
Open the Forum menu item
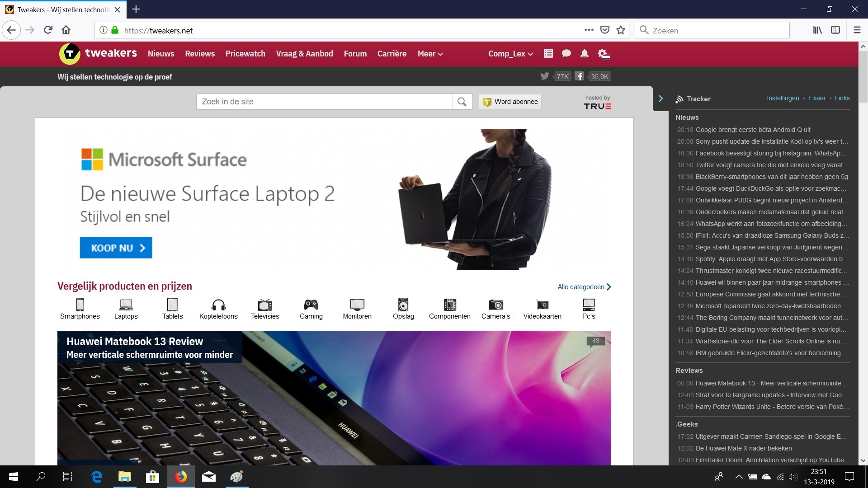coord(355,54)
